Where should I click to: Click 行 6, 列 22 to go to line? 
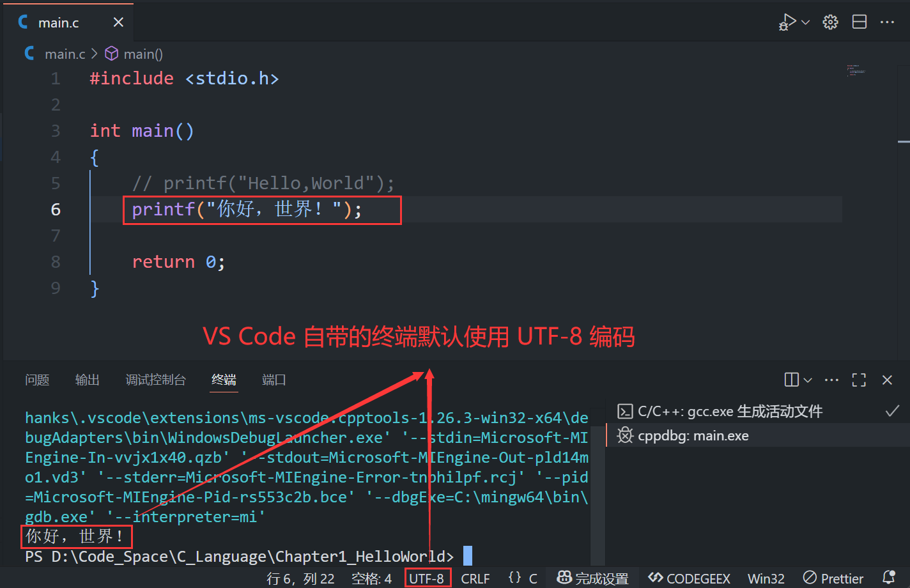(x=301, y=578)
